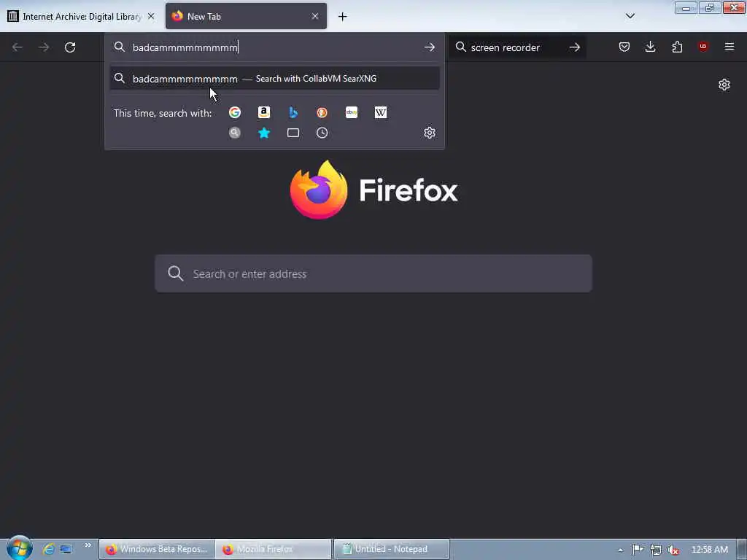Viewport: 747px width, 560px height.
Task: Switch to Internet Archive tab
Action: click(x=81, y=17)
